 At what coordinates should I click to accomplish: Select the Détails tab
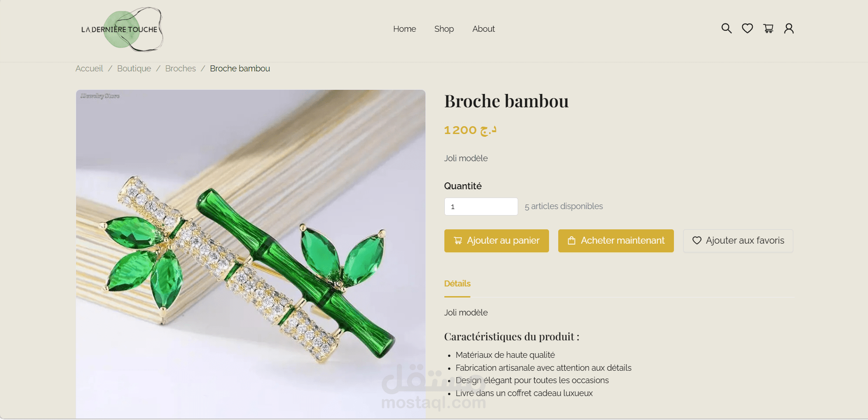click(x=457, y=284)
